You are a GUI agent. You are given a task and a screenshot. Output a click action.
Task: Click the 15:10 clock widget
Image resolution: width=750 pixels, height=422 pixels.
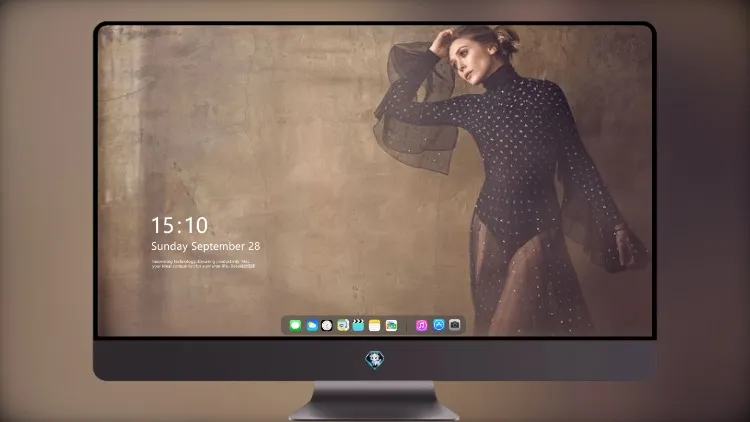(x=179, y=225)
